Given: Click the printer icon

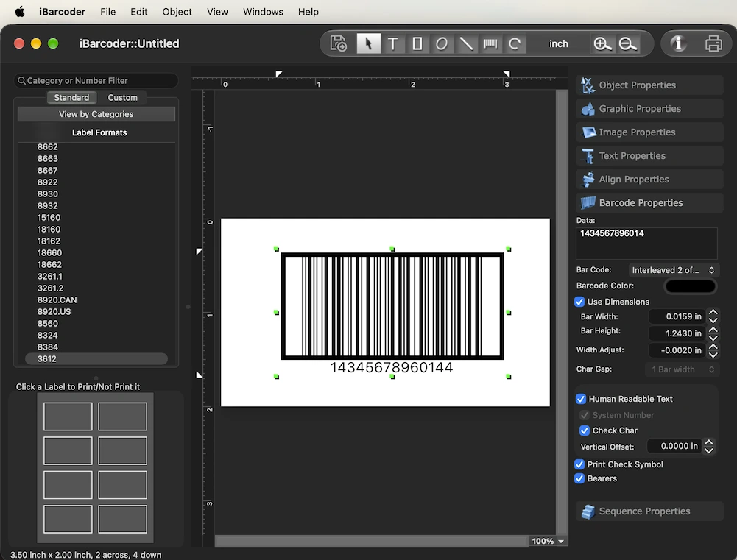Looking at the screenshot, I should (713, 43).
